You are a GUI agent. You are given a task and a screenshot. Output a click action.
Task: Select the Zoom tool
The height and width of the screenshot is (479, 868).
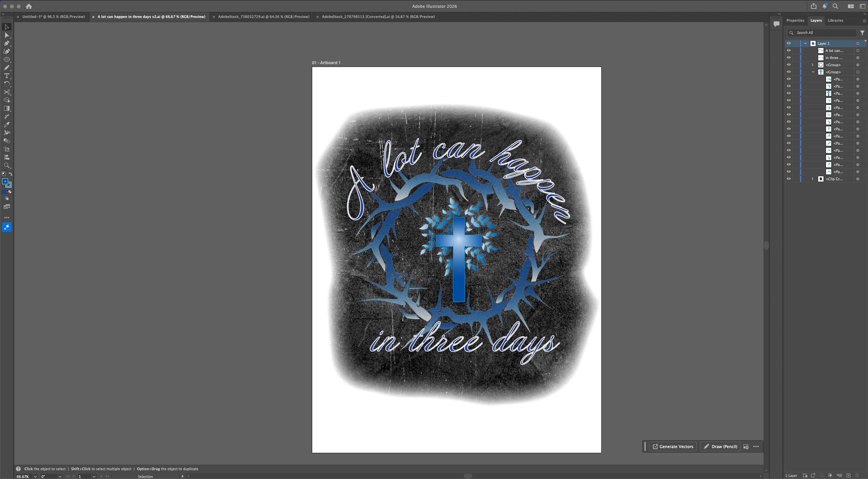7,166
